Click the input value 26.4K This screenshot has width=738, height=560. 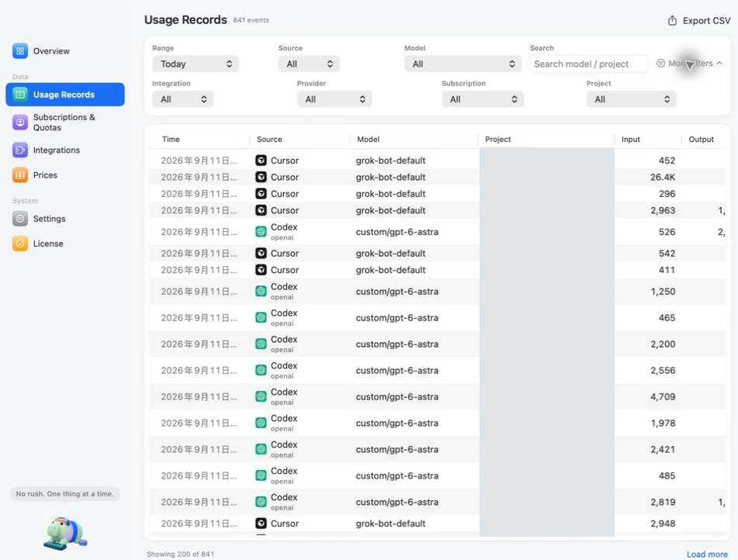coord(663,177)
